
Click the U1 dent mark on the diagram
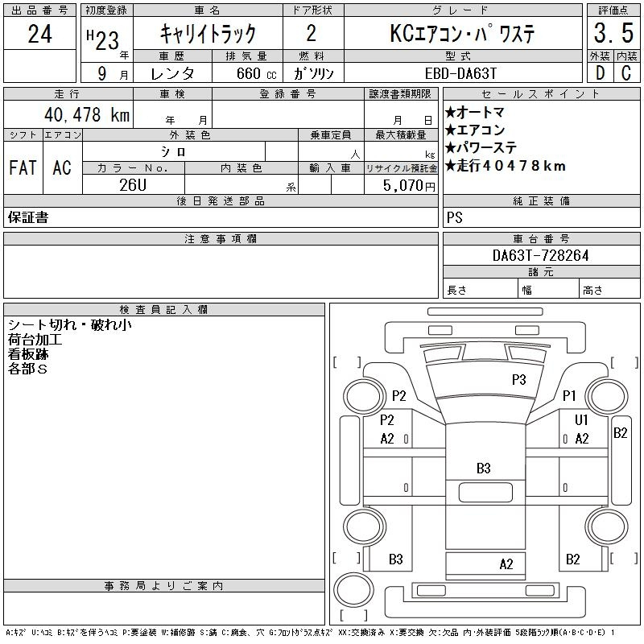[x=581, y=419]
